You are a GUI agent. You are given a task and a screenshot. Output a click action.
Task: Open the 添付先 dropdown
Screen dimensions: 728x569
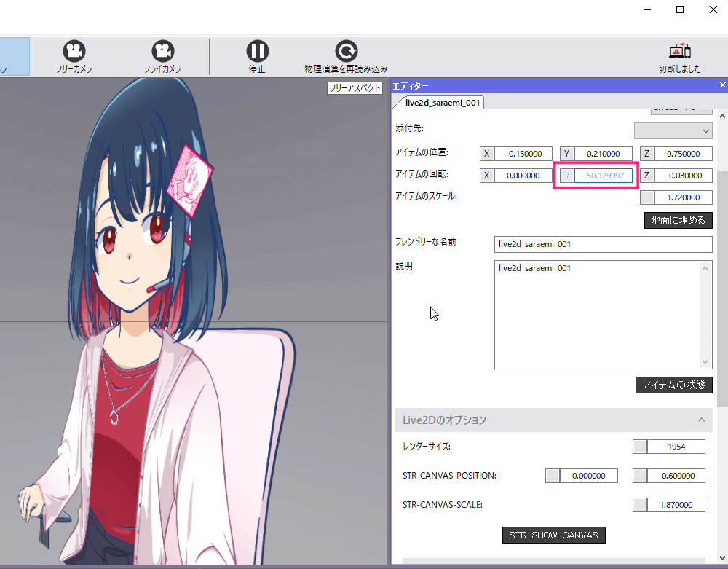point(673,130)
